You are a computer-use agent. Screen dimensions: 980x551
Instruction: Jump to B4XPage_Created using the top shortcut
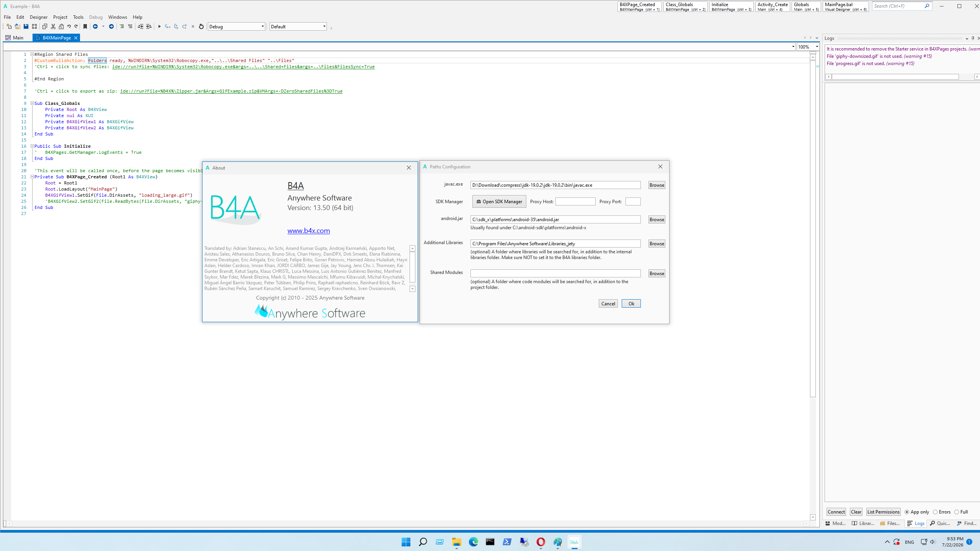(x=639, y=7)
